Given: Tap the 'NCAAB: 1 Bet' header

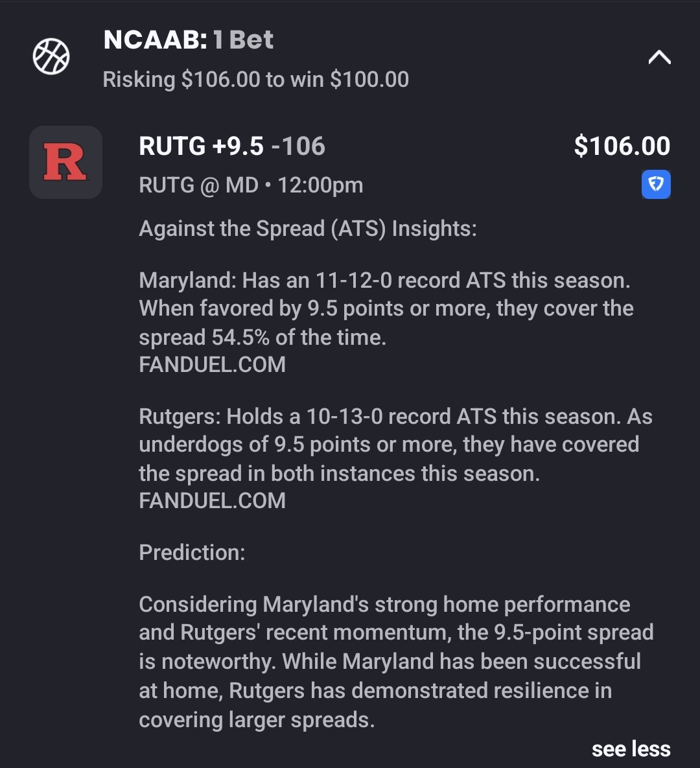Looking at the screenshot, I should pos(188,40).
